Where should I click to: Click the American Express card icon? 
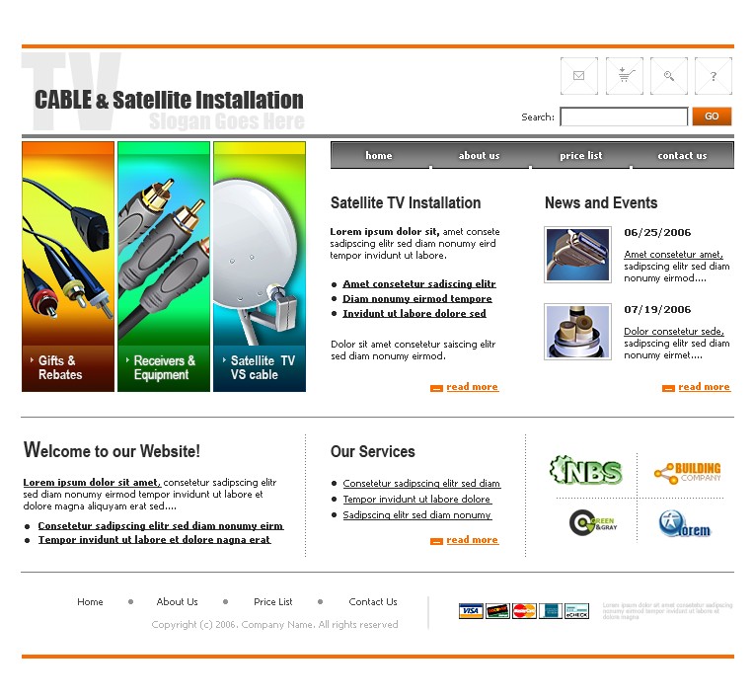coord(551,611)
